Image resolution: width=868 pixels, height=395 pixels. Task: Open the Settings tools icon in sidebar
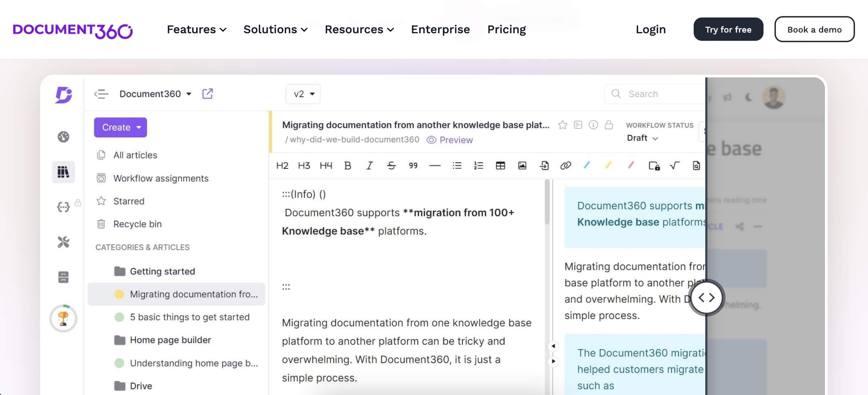tap(63, 242)
